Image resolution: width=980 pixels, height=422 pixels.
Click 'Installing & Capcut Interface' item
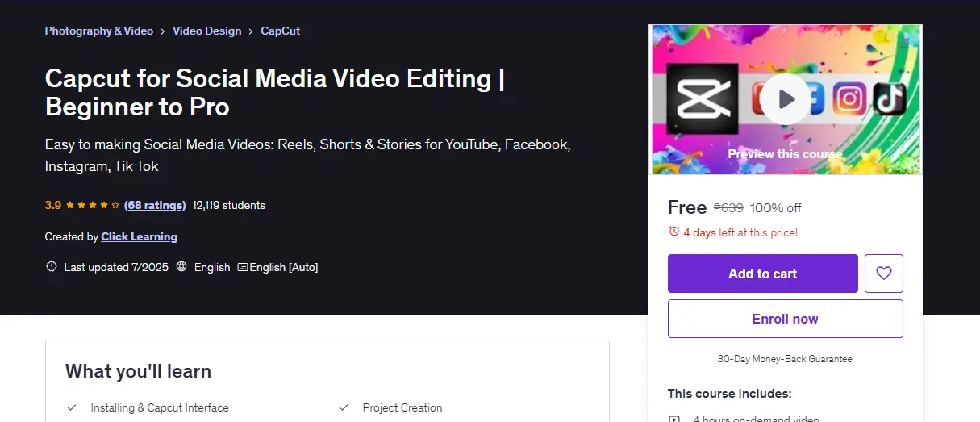[x=160, y=407]
